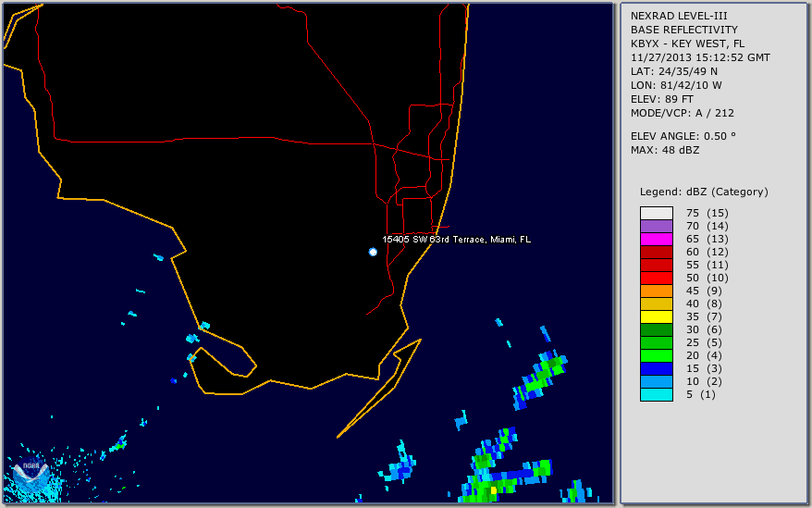Screen dimensions: 812x508
Task: Click the '50 (10)' legend label
Action: [x=707, y=278]
